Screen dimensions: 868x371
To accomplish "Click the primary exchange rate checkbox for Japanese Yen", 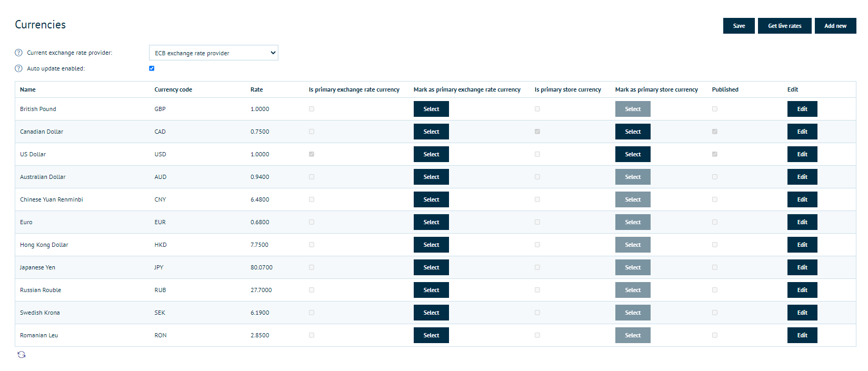I will tap(312, 267).
